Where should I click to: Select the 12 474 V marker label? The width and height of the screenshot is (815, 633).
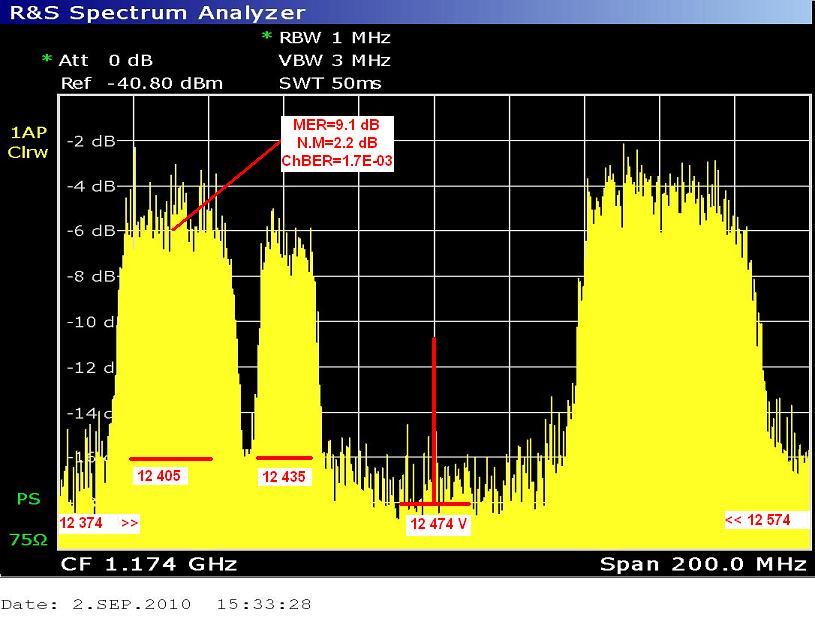[438, 525]
